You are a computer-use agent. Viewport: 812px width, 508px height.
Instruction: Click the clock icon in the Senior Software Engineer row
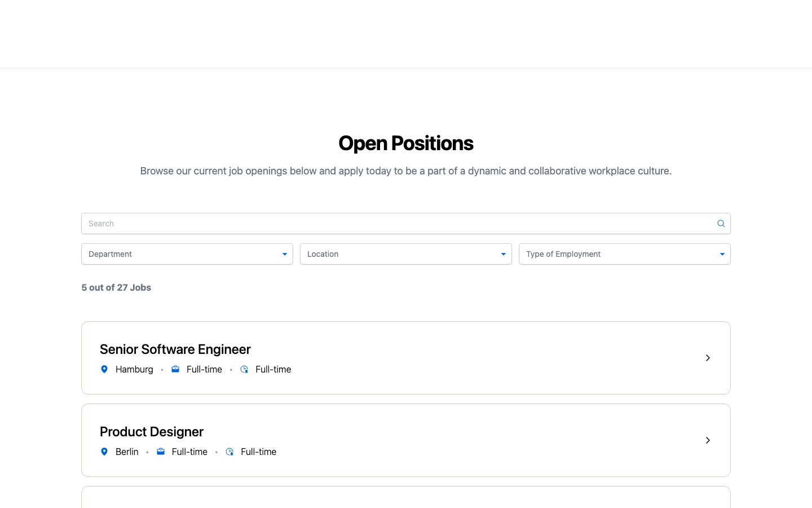click(x=244, y=369)
